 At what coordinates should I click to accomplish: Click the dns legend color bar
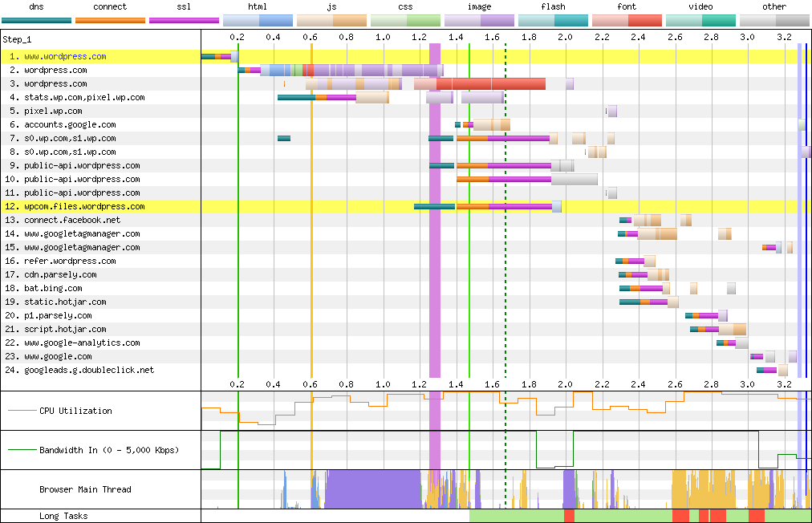point(36,20)
